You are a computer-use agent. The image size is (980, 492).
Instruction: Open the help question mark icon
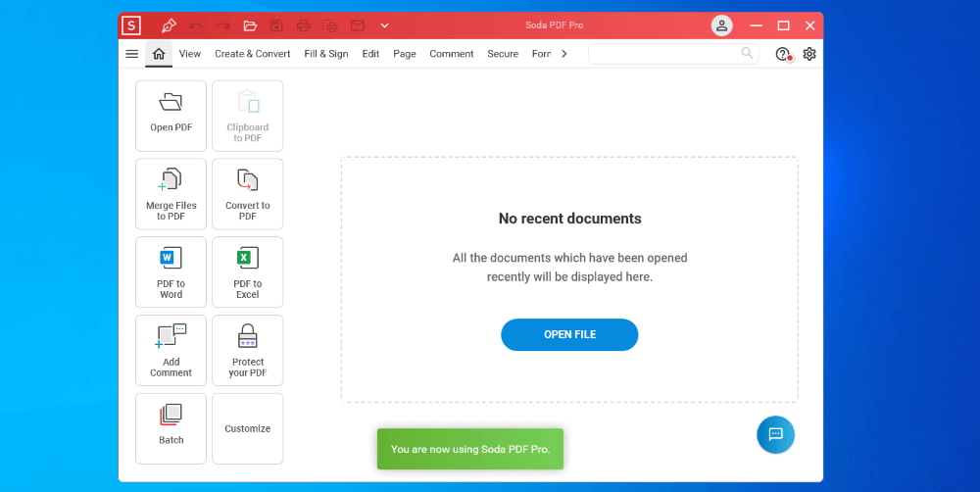click(x=783, y=54)
